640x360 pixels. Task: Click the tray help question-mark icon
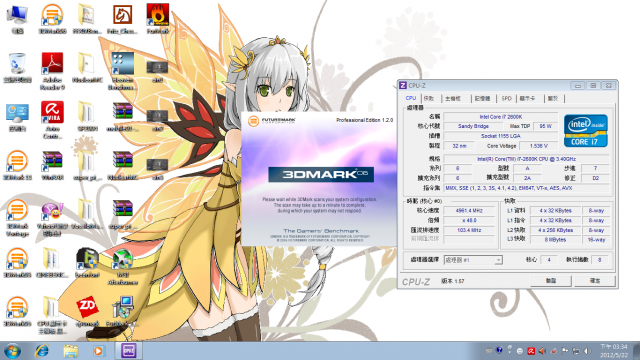point(499,350)
